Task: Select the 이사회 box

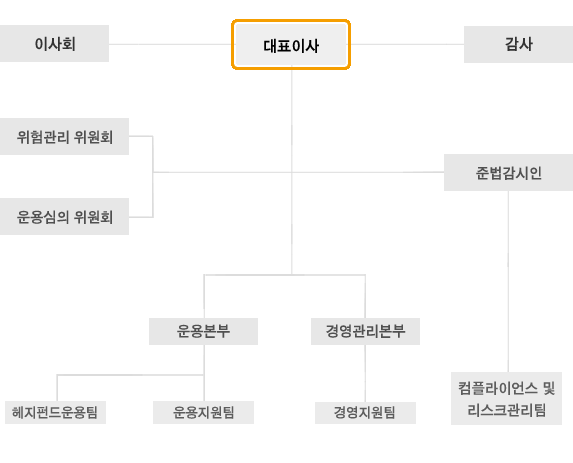Action: [54, 43]
